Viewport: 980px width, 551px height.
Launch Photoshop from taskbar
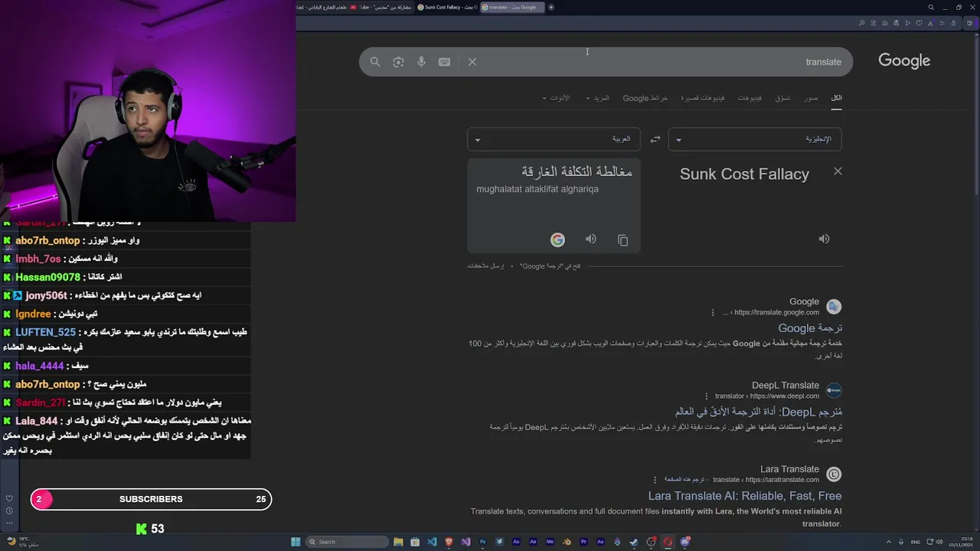(482, 542)
